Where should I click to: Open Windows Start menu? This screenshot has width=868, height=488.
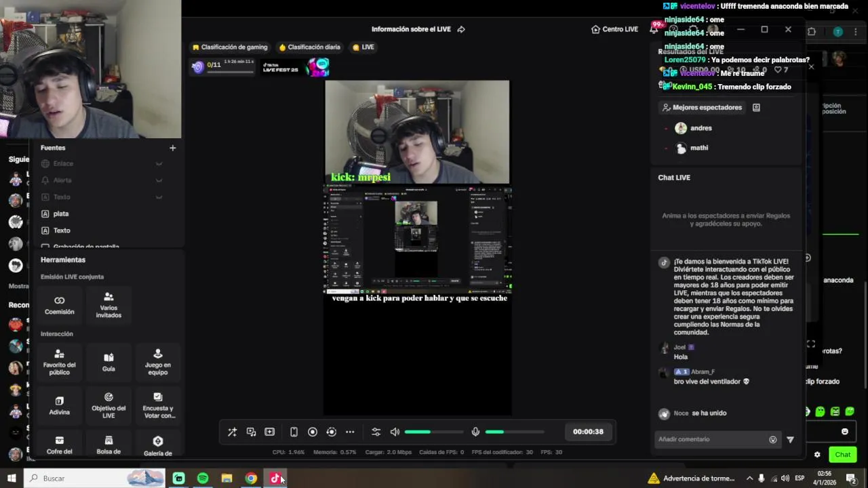point(12,479)
